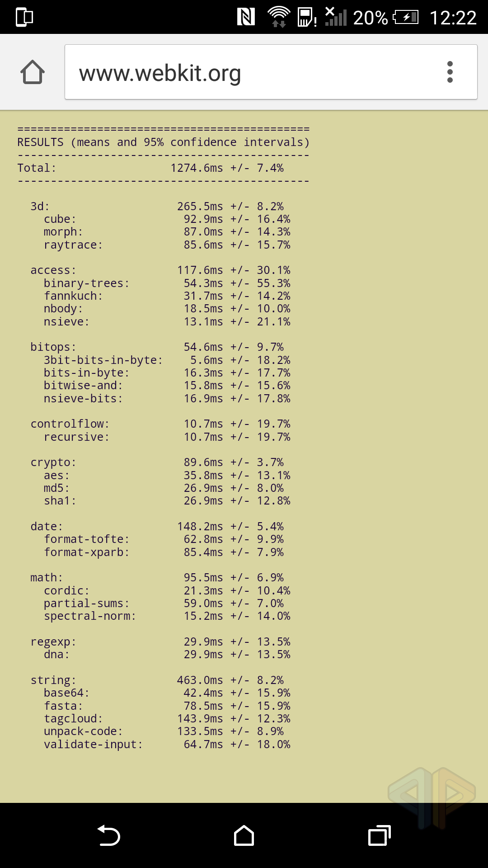
Task: Tap the mobile signal strength icon
Action: 336,17
